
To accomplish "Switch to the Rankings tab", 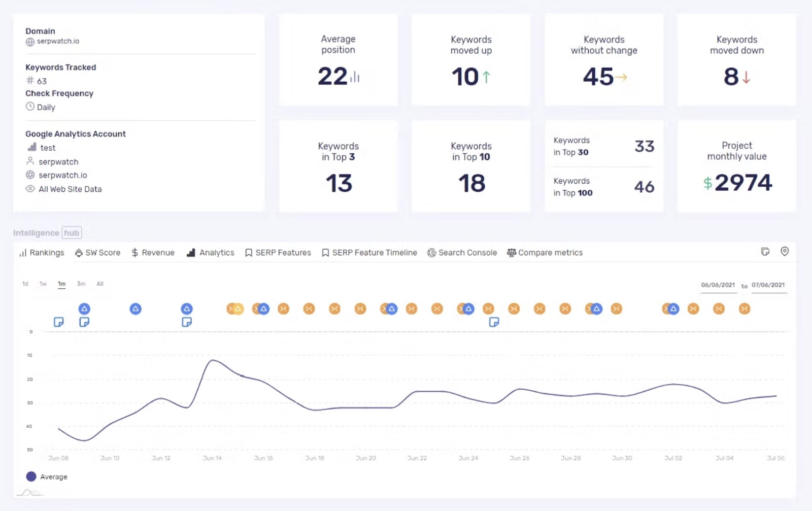I will (42, 253).
